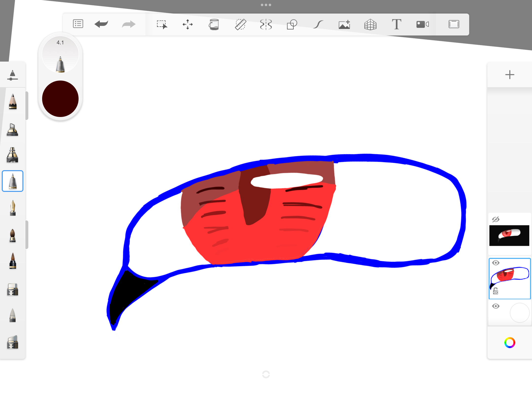The image size is (532, 399).
Task: Import an image onto the canvas
Action: point(344,24)
